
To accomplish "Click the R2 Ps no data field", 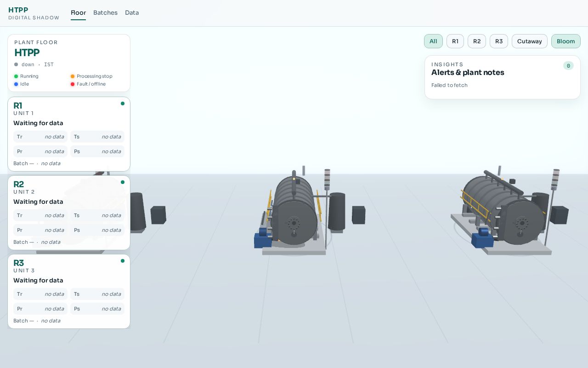I will click(97, 230).
